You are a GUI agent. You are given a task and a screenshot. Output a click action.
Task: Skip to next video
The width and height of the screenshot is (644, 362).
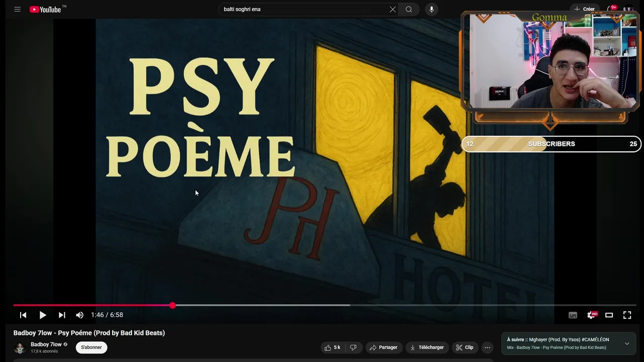click(62, 315)
